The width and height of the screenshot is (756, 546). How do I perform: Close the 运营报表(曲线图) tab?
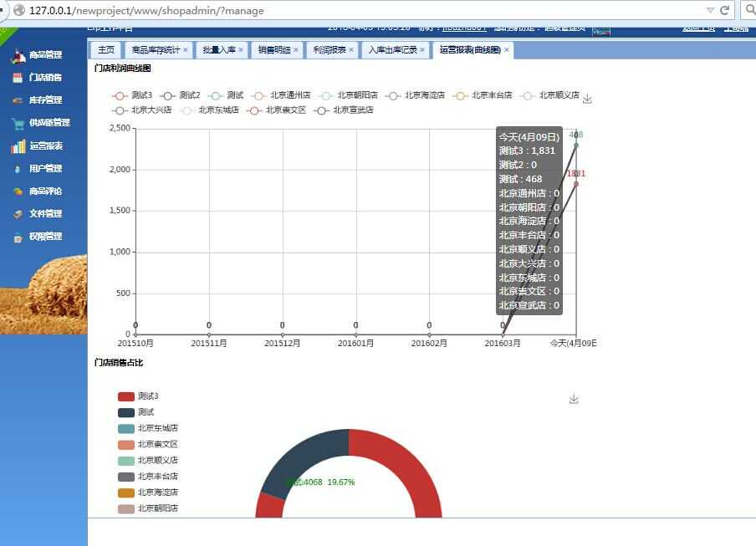(507, 49)
